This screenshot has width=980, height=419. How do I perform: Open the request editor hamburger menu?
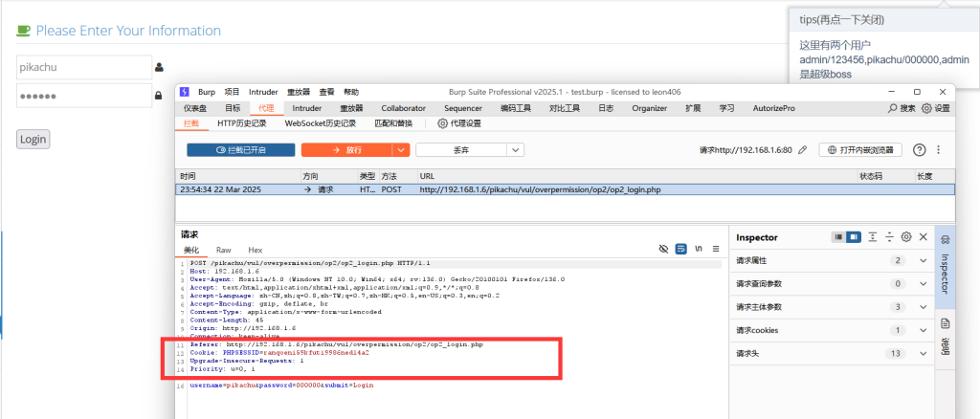[x=716, y=249]
